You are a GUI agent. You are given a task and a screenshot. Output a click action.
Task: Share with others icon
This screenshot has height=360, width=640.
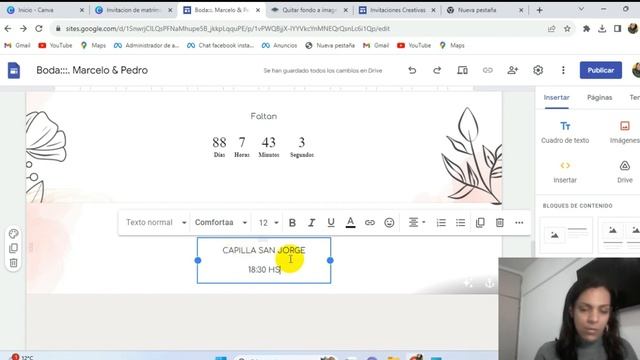pyautogui.click(x=513, y=70)
